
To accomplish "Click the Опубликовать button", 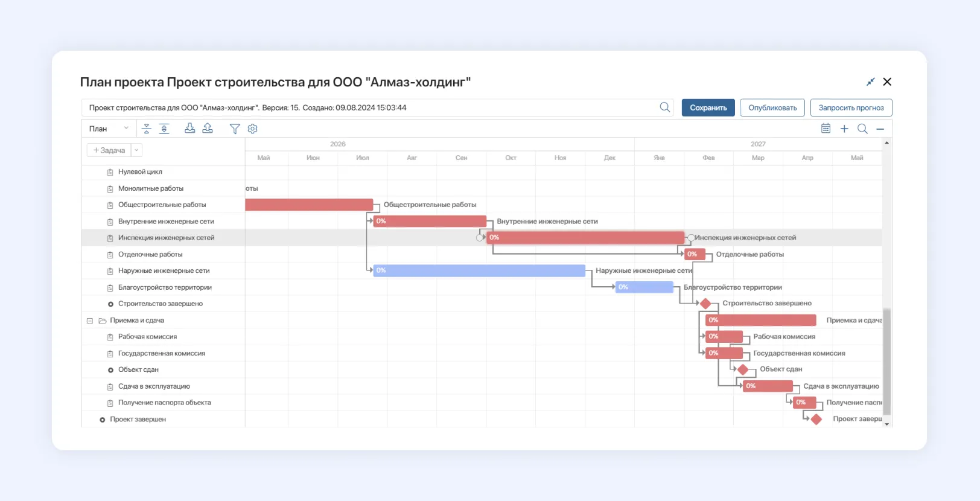I will 772,107.
